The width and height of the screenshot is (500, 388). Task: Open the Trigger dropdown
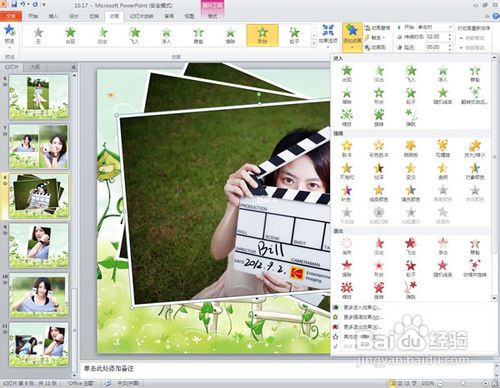[375, 37]
